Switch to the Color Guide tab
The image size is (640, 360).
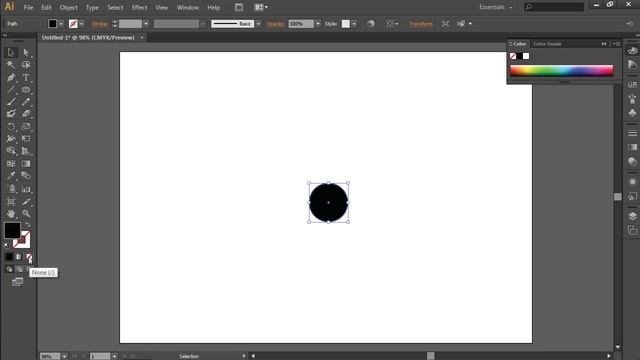pyautogui.click(x=547, y=44)
